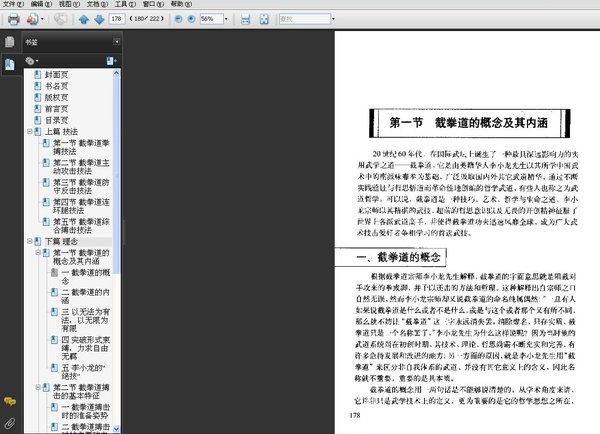Go to the previous page with the up arrow
The image size is (600, 434).
(x=84, y=19)
